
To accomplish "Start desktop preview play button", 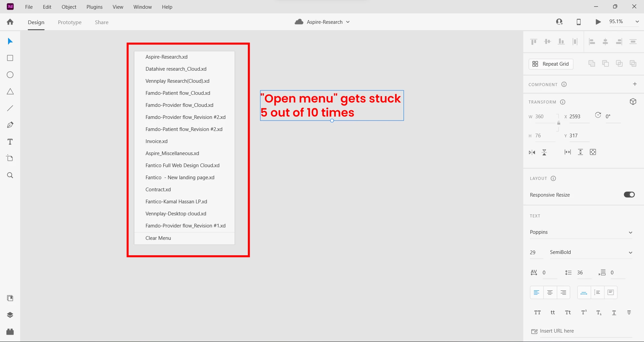I will pos(598,22).
